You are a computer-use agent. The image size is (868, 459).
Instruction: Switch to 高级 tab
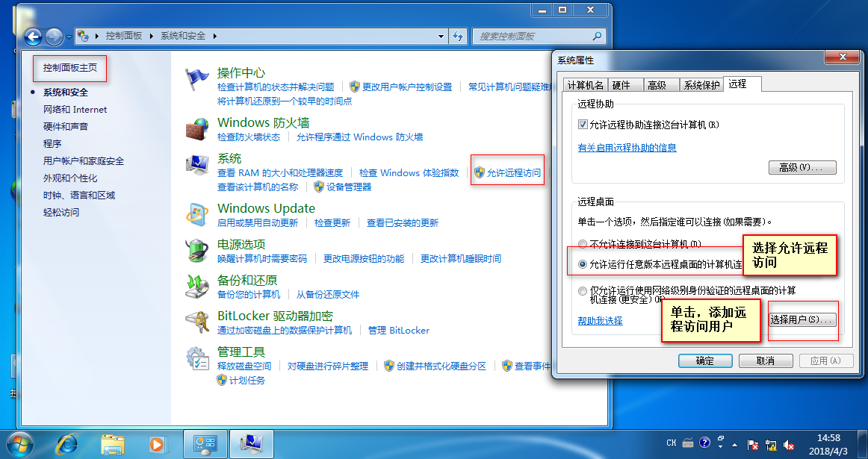660,85
